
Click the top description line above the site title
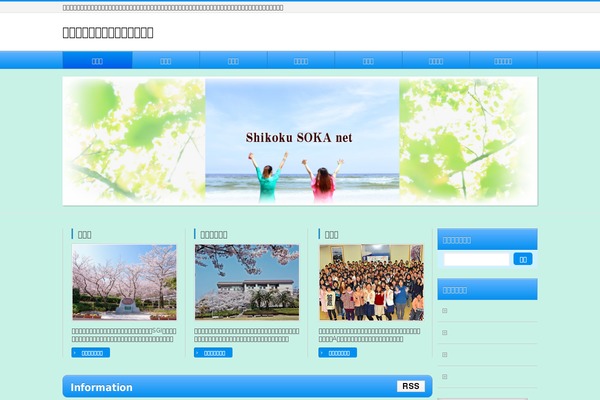(173, 8)
